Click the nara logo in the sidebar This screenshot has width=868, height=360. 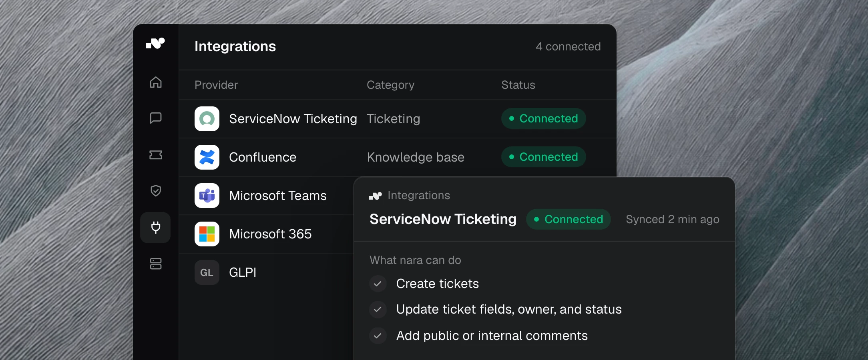155,43
